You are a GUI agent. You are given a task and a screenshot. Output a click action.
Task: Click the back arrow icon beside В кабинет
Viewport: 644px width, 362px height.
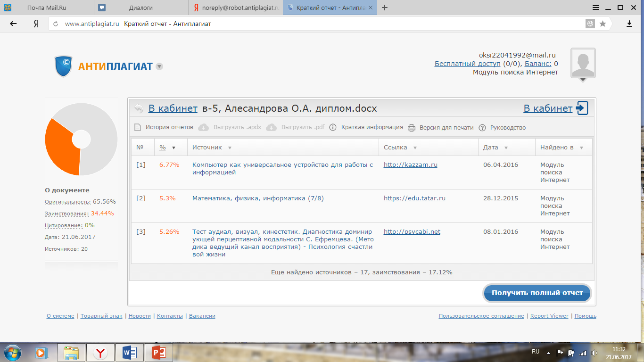(139, 108)
